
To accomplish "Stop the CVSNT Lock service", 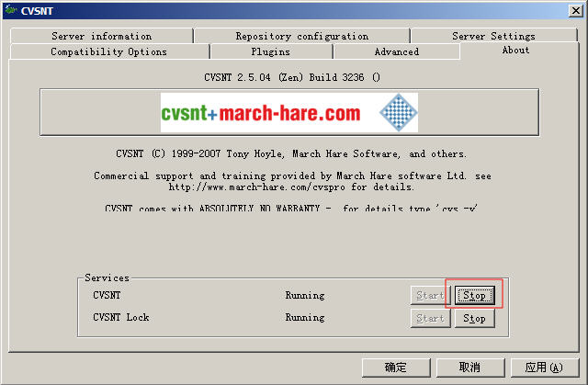I will coord(474,318).
